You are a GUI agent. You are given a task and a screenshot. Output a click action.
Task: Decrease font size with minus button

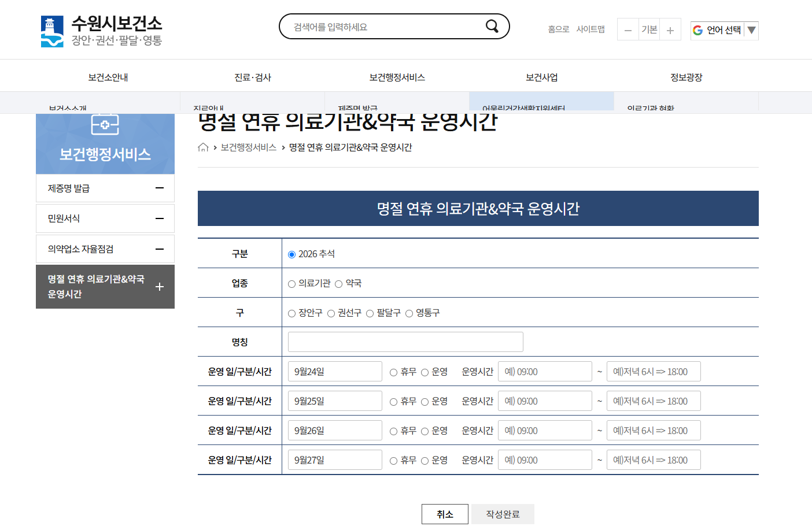coord(628,29)
